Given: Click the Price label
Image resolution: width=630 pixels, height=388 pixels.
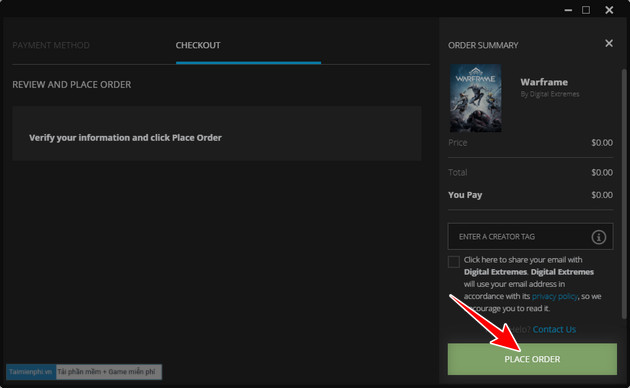Looking at the screenshot, I should (x=458, y=143).
